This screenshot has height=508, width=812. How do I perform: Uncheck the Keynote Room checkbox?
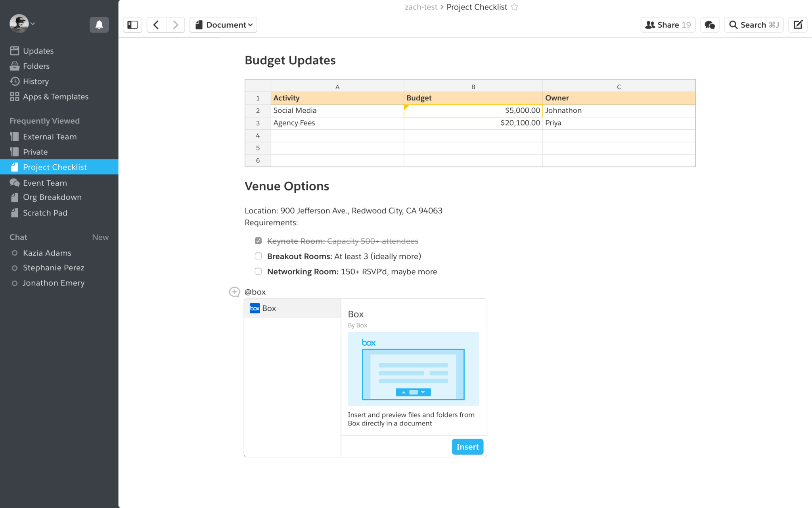(258, 241)
